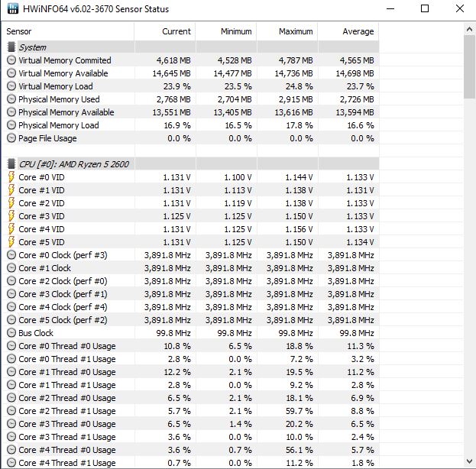Click the HWiNFO64 app icon in title bar
The image size is (476, 469).
12,8
